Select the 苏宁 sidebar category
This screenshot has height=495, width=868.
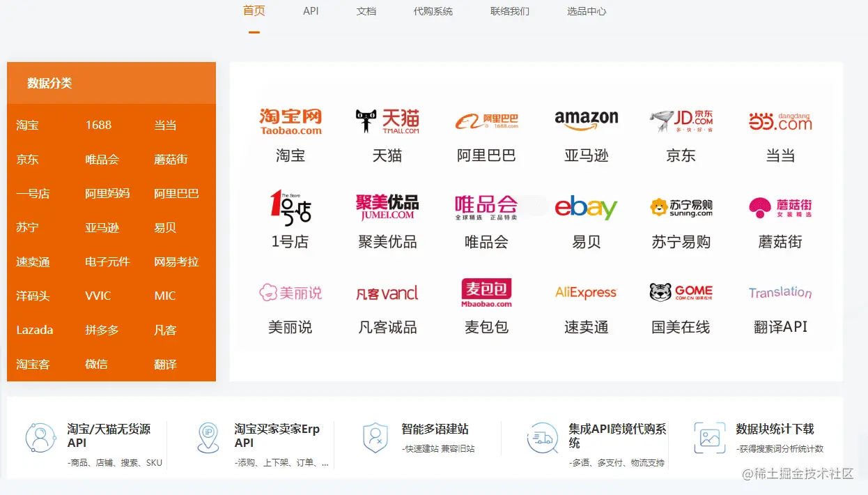[28, 227]
